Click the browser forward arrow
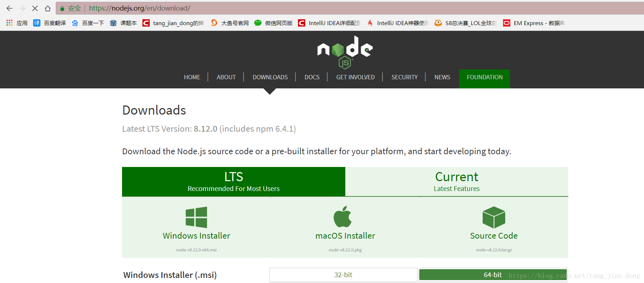This screenshot has width=644, height=283. click(x=22, y=8)
